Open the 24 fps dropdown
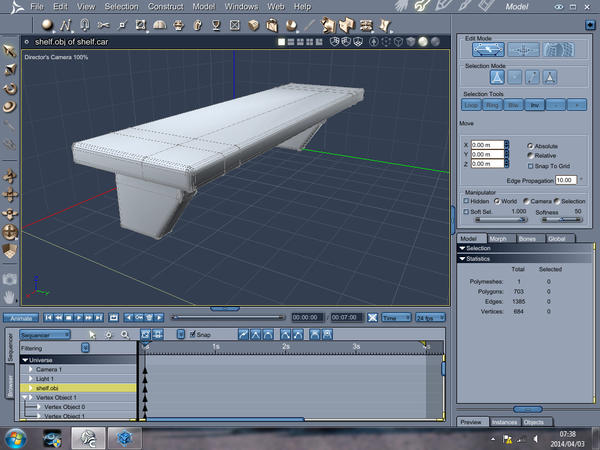The width and height of the screenshot is (600, 450). tap(431, 317)
